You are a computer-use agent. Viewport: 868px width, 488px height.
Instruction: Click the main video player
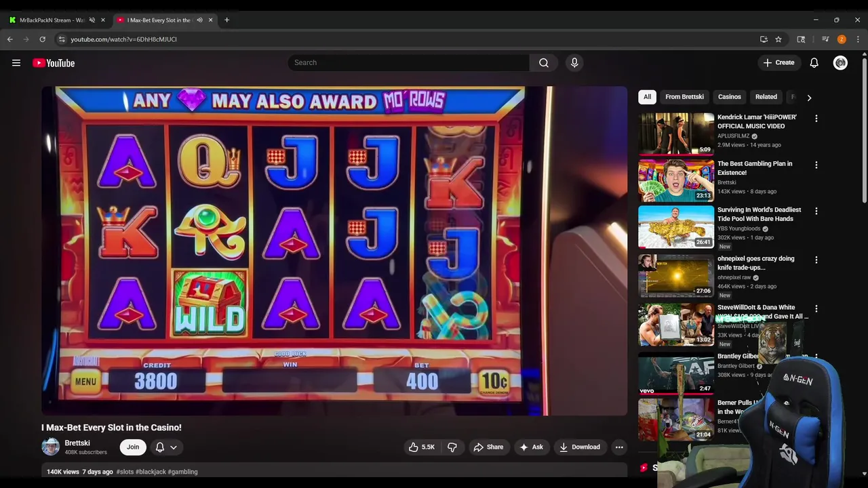click(x=334, y=251)
